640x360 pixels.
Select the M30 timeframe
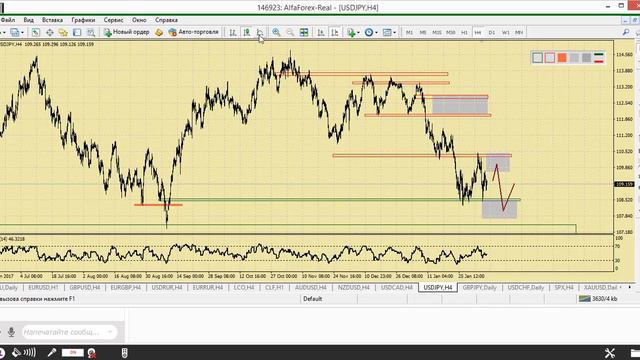click(x=451, y=32)
